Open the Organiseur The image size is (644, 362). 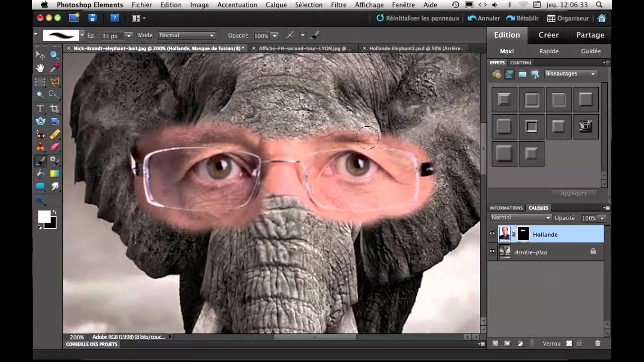pos(568,18)
